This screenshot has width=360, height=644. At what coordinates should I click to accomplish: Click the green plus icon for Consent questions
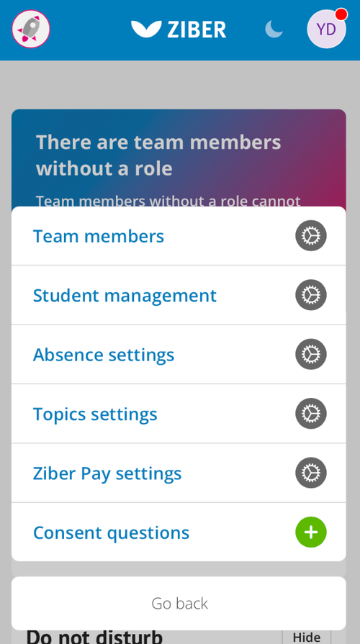(x=311, y=532)
